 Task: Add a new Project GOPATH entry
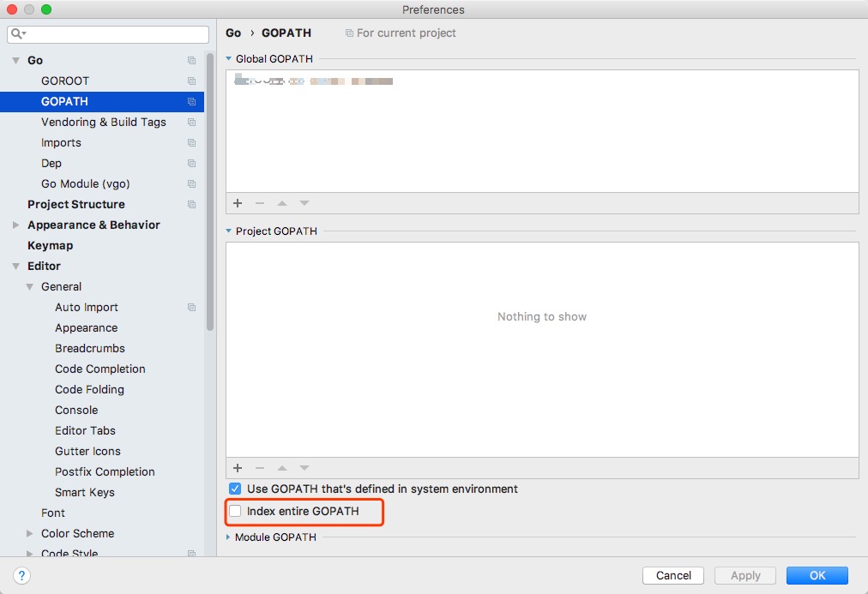click(x=237, y=468)
